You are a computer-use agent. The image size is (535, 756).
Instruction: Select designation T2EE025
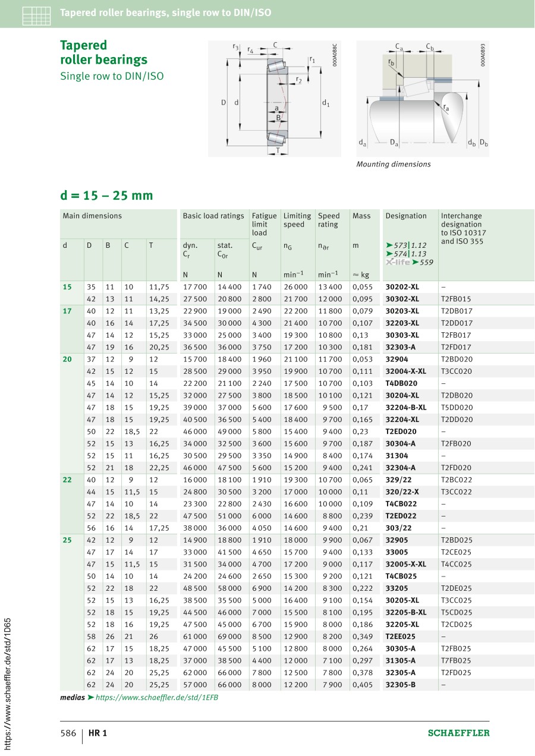(401, 637)
